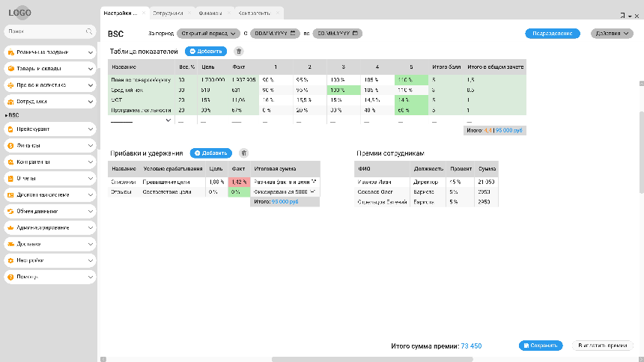The width and height of the screenshot is (644, 362).
Task: Click the green 0 % fact cell in Отзывы row
Action: coord(239,191)
